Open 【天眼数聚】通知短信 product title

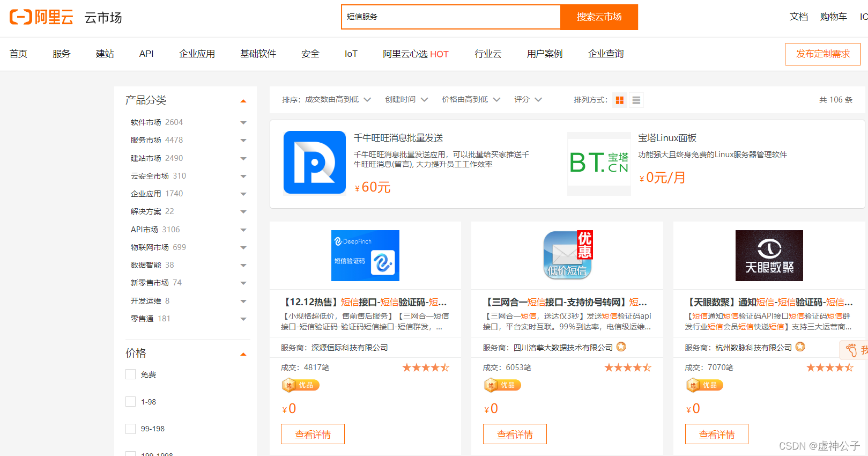pyautogui.click(x=769, y=302)
